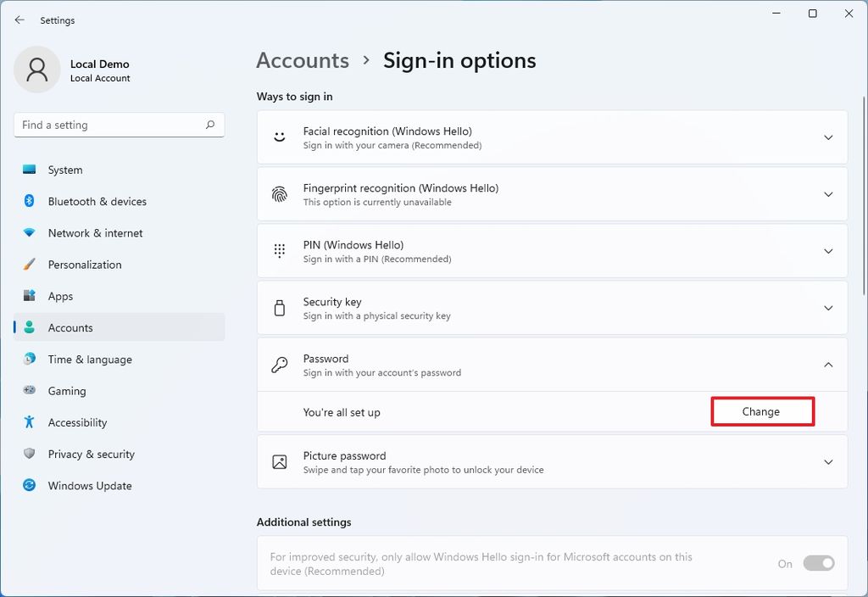Collapse the Password section

(x=828, y=365)
